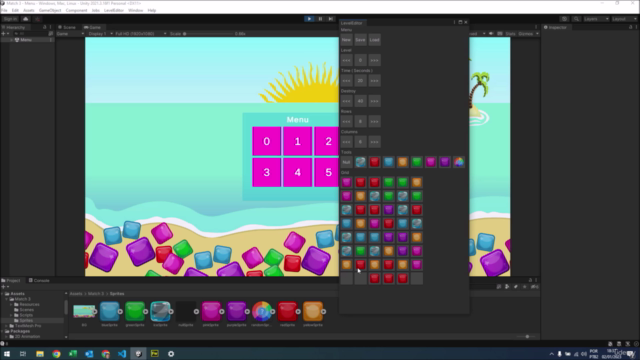Click level 3 button in game Menu
Viewport: 640px width, 360px height.
point(267,172)
